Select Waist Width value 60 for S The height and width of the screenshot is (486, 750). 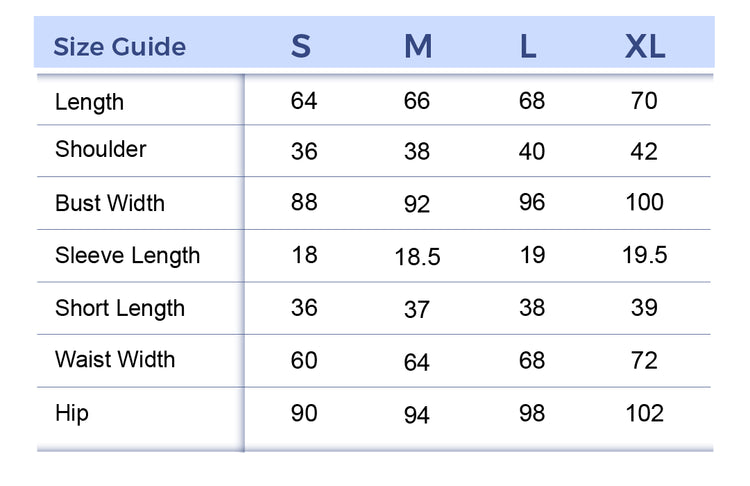304,360
